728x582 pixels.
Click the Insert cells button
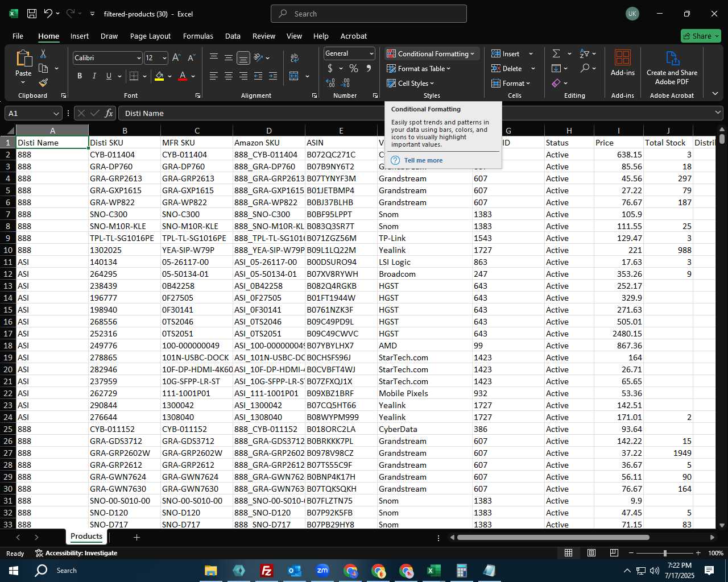[506, 53]
